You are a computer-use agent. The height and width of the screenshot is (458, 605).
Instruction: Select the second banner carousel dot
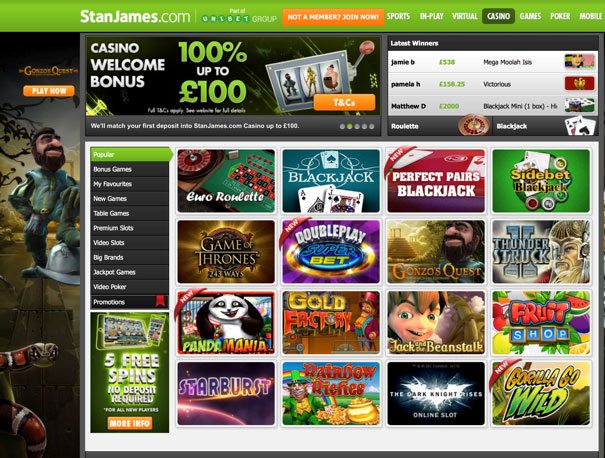tap(350, 126)
